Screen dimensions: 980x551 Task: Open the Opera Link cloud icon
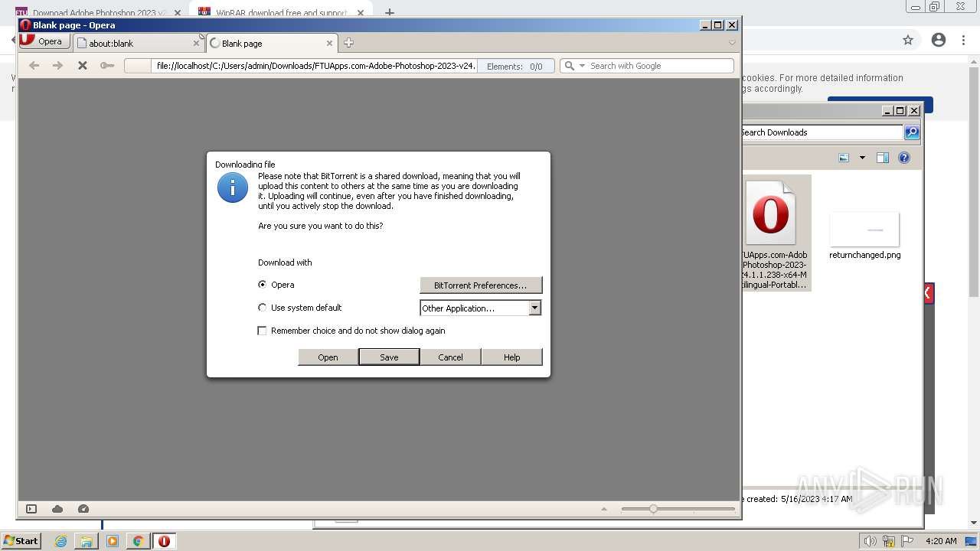tap(57, 509)
